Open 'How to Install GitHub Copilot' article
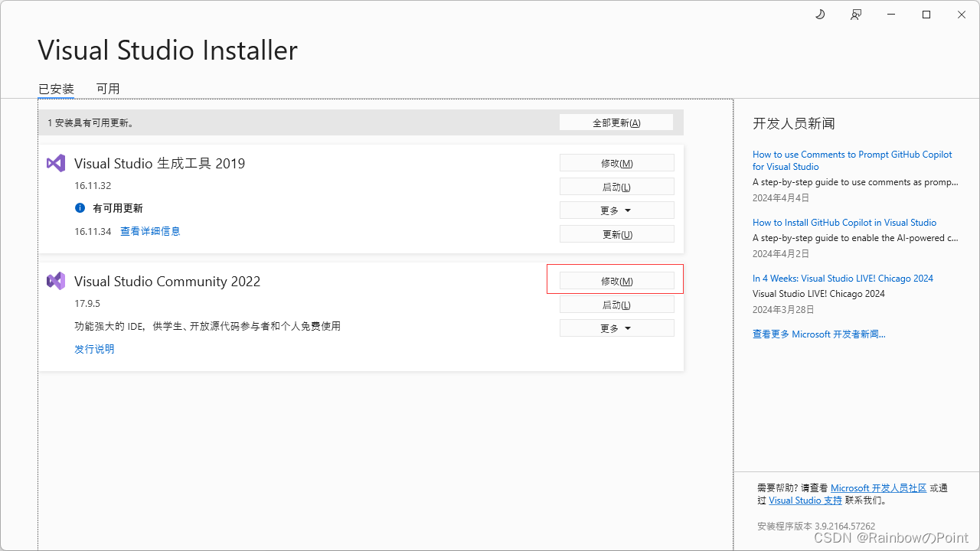The height and width of the screenshot is (551, 980). tap(844, 223)
